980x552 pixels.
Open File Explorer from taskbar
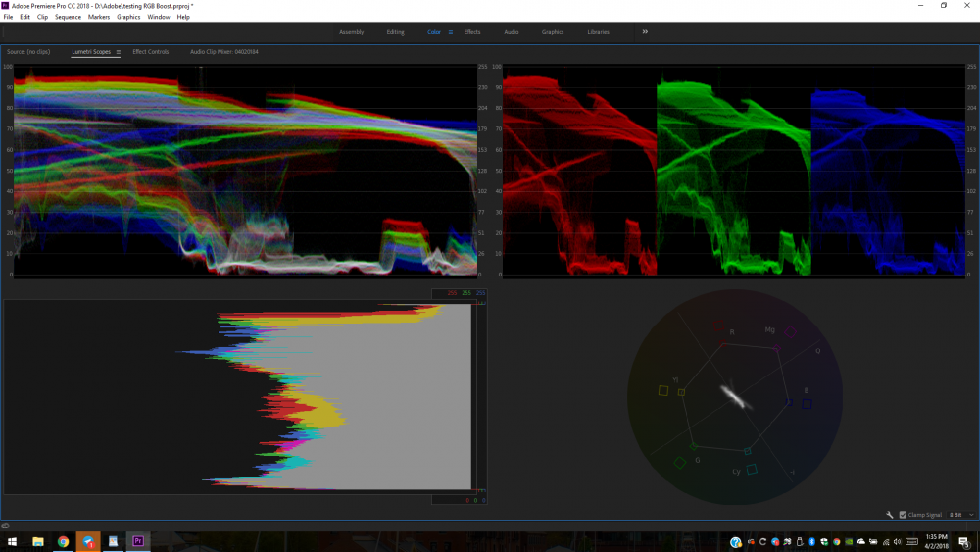pyautogui.click(x=38, y=541)
